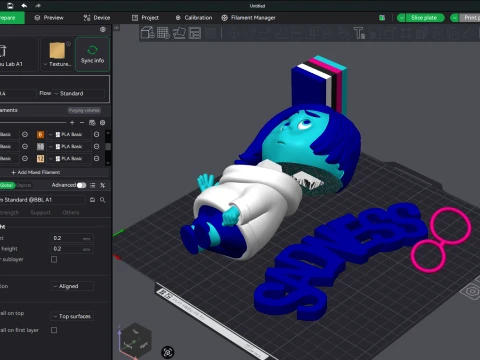Open the Others settings tab

pos(71,212)
